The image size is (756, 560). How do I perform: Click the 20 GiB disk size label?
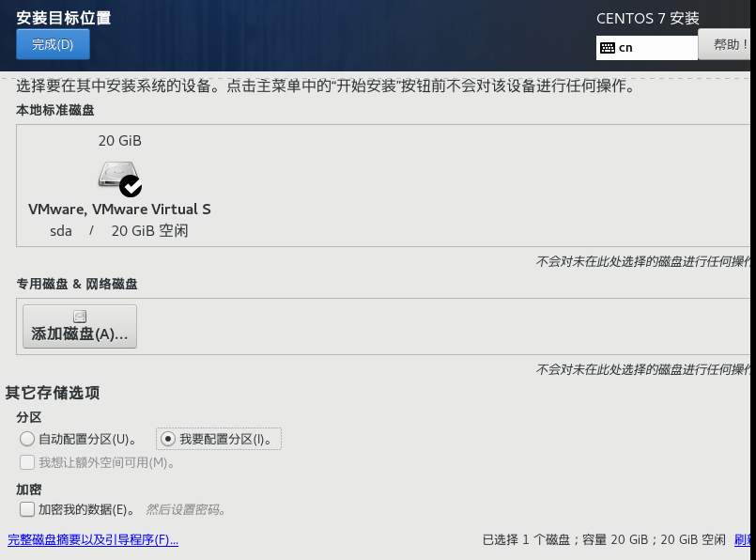tap(120, 141)
